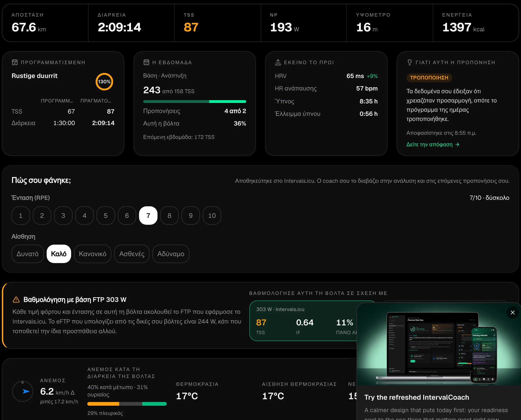Select RPE rating 1

21,216
